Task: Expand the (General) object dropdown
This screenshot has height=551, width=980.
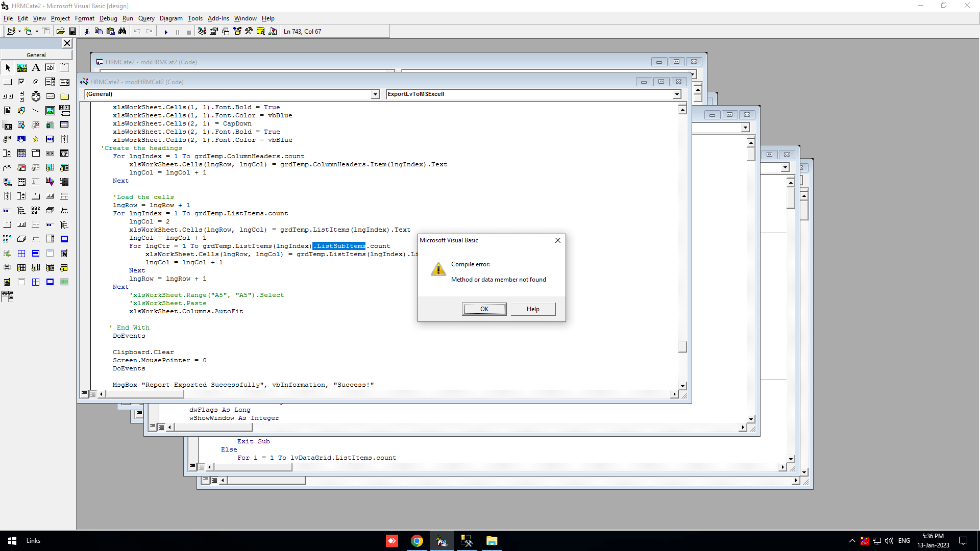Action: click(x=375, y=94)
